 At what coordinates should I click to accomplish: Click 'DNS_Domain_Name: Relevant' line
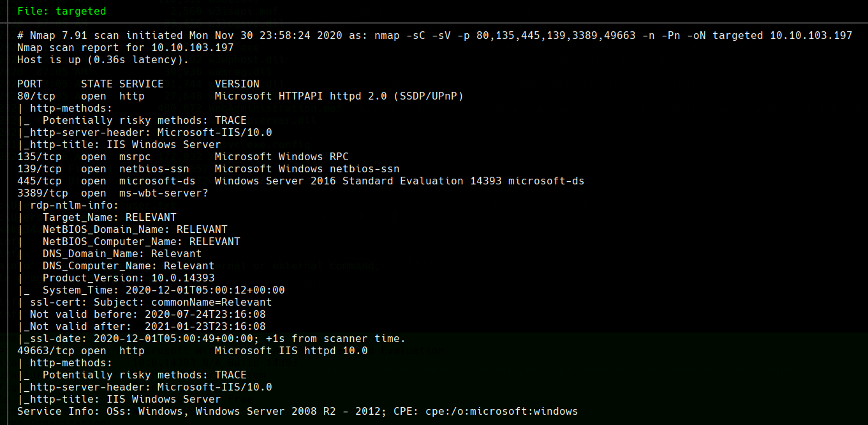pyautogui.click(x=122, y=254)
